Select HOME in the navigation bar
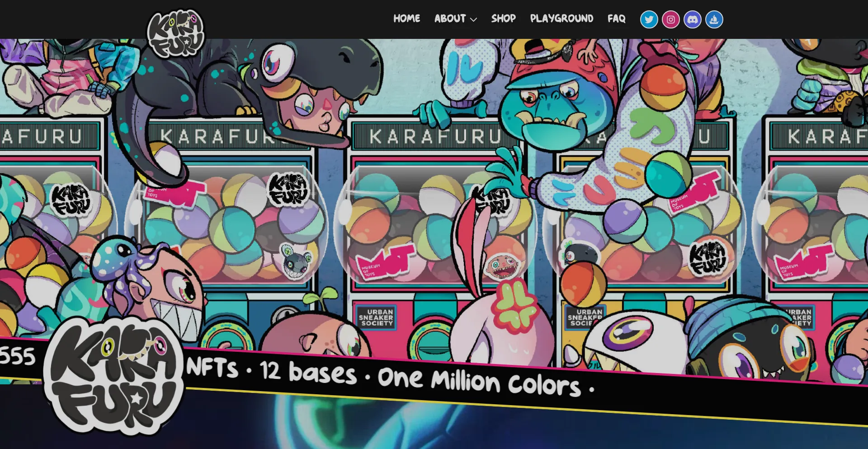Viewport: 868px width, 449px height. point(406,19)
